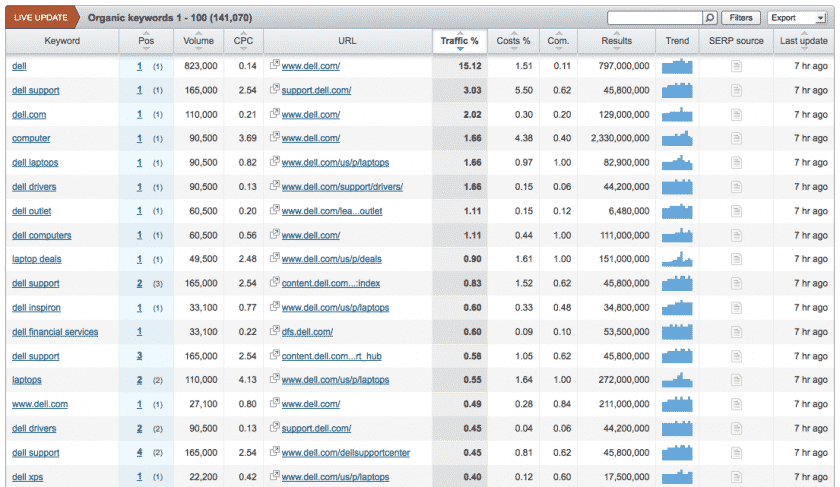The height and width of the screenshot is (487, 840).
Task: Sort table by Costs % column
Action: (513, 41)
